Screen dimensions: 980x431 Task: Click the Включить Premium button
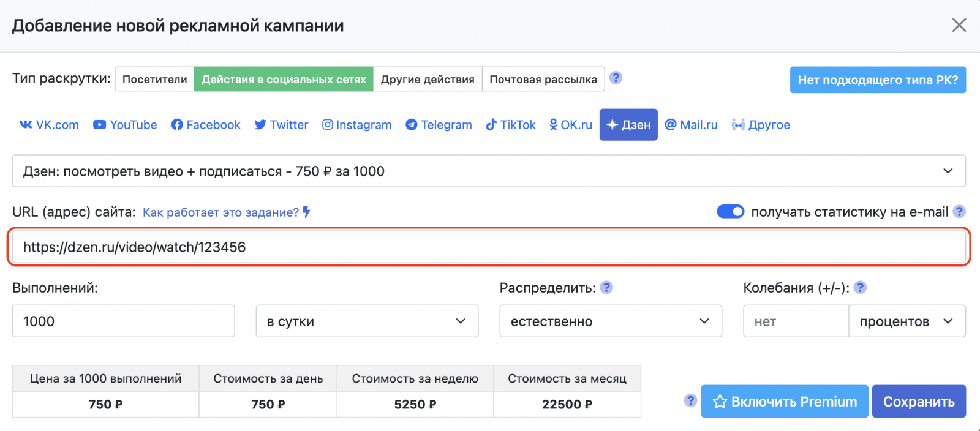point(785,402)
